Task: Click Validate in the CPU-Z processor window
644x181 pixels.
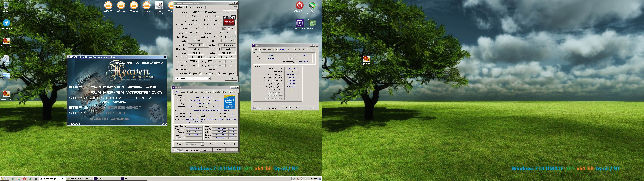Action: 219,150
